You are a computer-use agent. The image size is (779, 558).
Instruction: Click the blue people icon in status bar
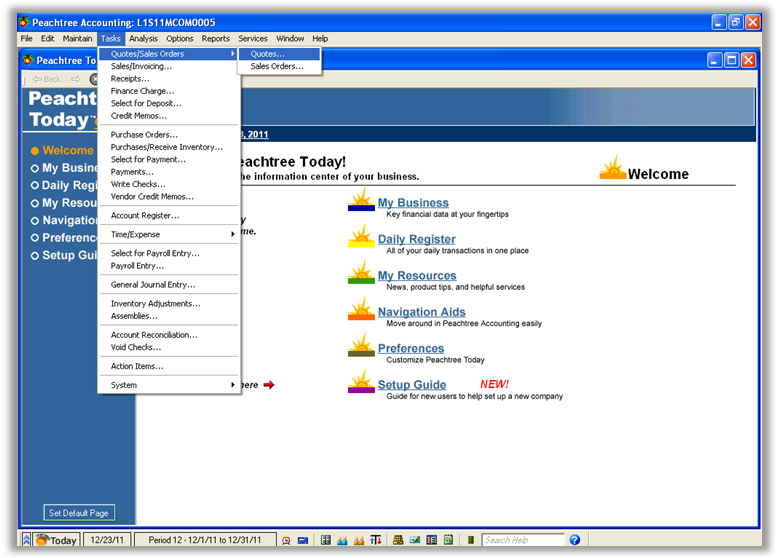[x=342, y=540]
